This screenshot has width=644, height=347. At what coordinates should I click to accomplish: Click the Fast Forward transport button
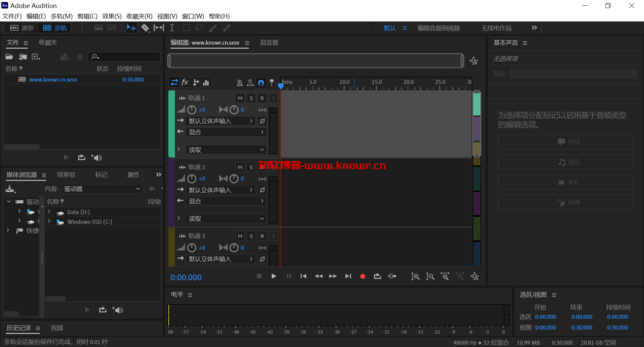[333, 276]
